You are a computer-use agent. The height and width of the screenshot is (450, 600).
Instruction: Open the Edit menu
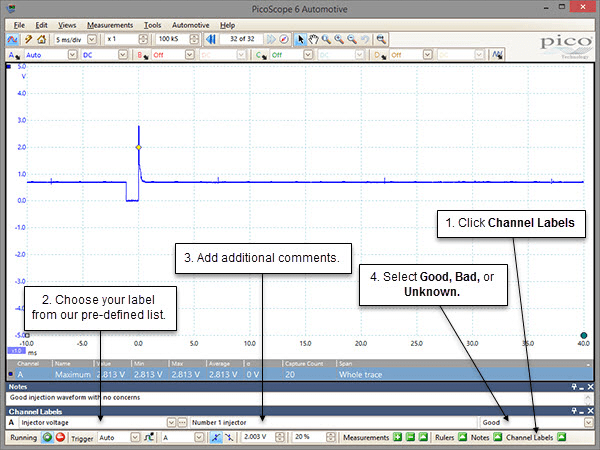41,25
